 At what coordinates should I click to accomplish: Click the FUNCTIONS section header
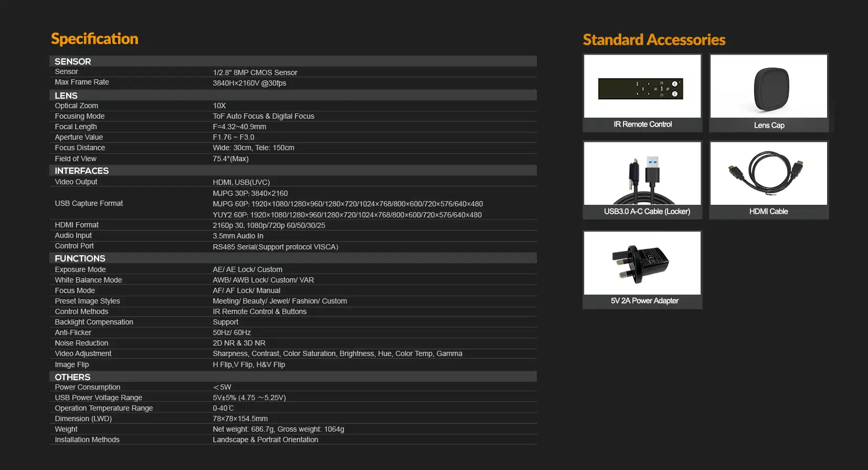coord(80,258)
